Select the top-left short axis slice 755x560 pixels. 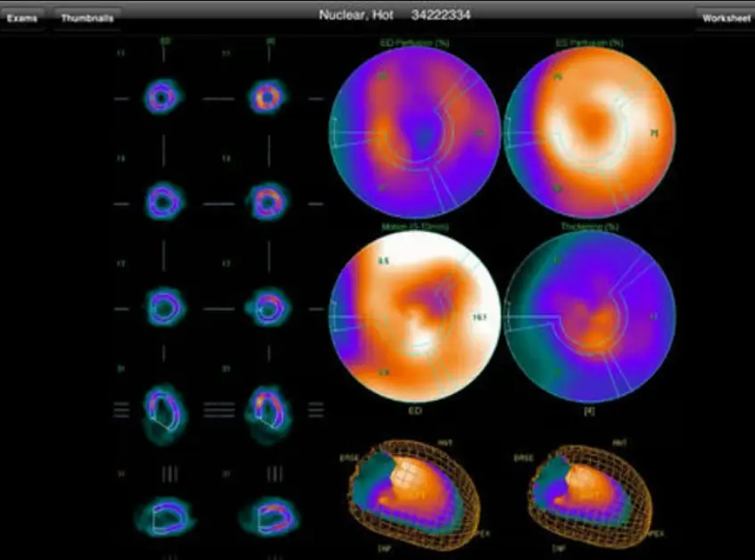[161, 96]
